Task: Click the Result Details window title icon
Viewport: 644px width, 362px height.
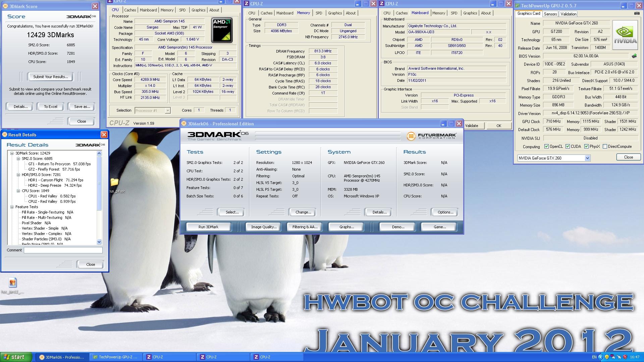Action: (4, 135)
